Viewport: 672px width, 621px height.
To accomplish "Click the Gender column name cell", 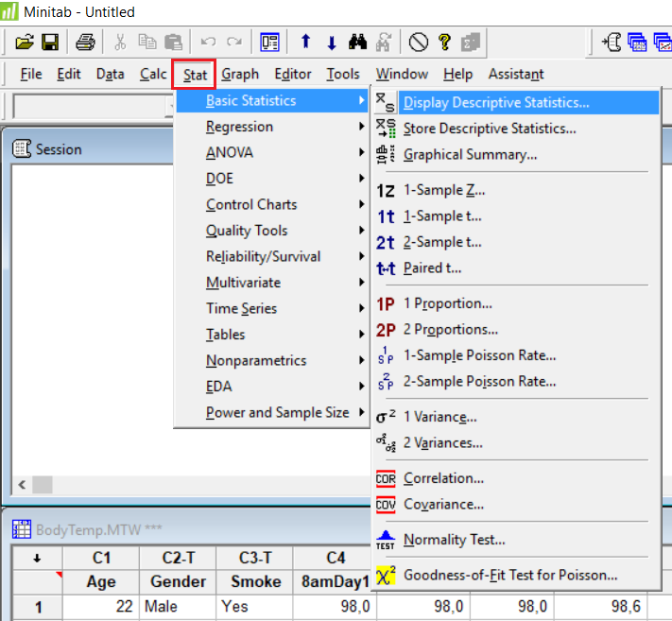I will click(x=178, y=581).
